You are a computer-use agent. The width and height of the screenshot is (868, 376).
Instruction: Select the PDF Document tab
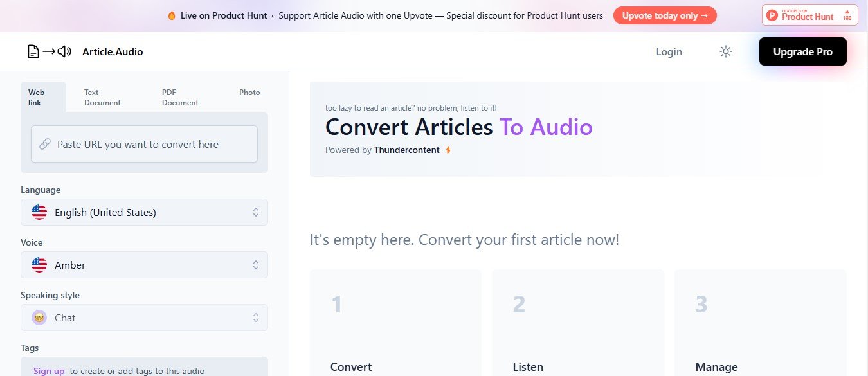pyautogui.click(x=180, y=98)
